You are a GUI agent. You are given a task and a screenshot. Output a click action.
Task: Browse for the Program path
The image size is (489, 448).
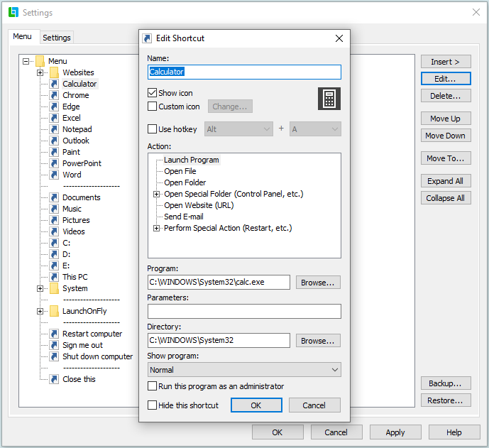[318, 283]
